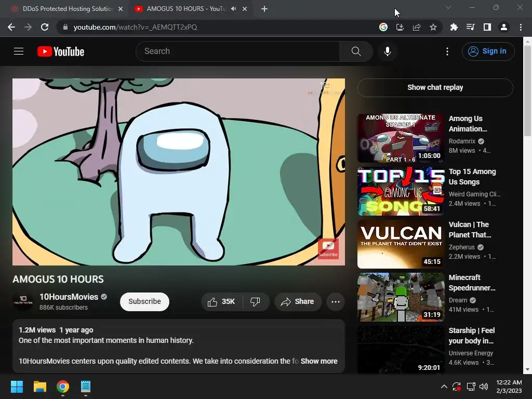Toggle Chrome side panel
Screen dimensions: 532x399
487,27
